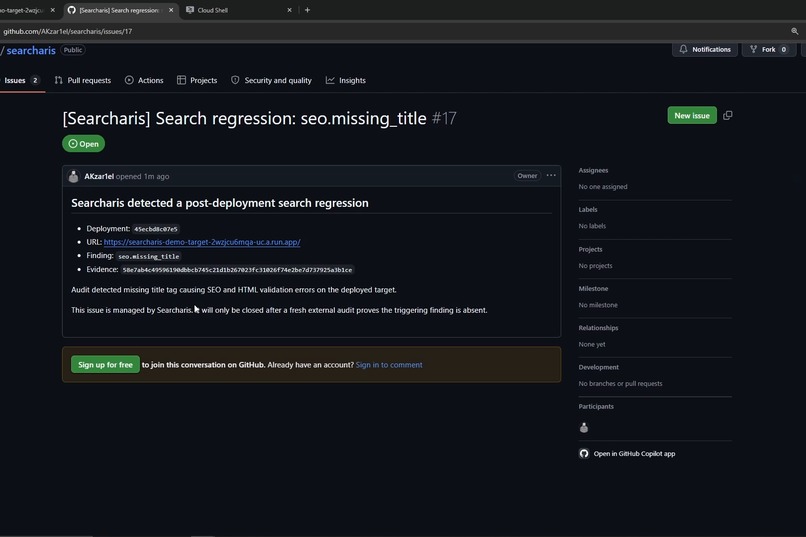Click the Projects sidebar heading
The image size is (806, 537).
590,249
